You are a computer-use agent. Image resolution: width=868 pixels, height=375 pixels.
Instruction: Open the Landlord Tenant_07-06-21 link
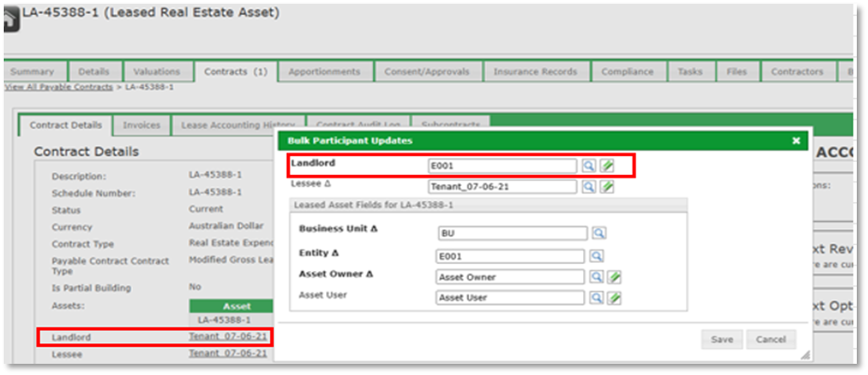tap(228, 337)
